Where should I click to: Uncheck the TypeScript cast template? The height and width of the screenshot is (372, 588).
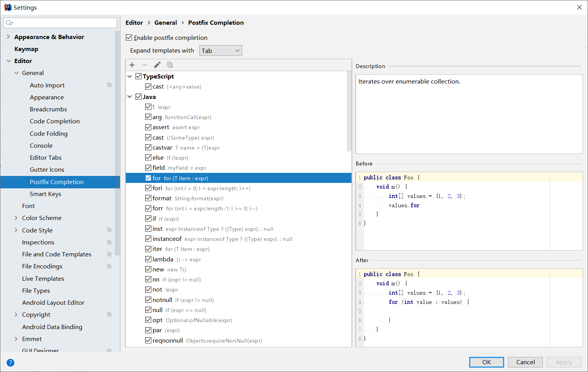tap(148, 87)
